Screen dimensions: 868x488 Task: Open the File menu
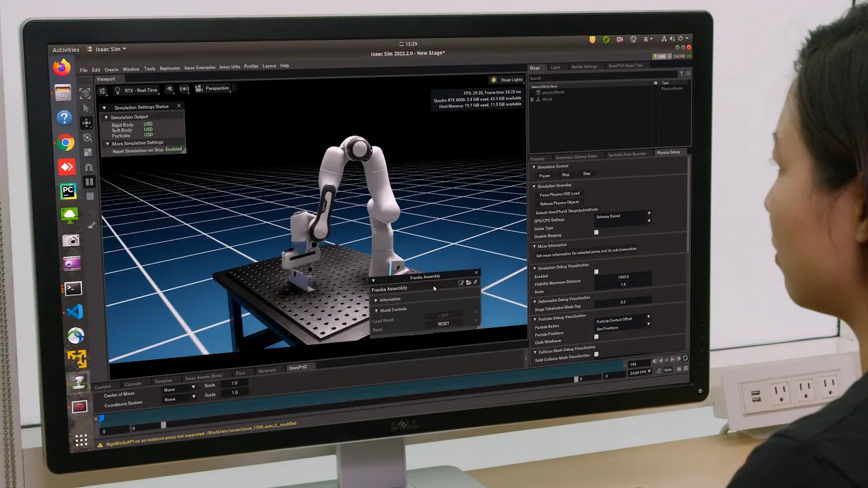[x=84, y=70]
